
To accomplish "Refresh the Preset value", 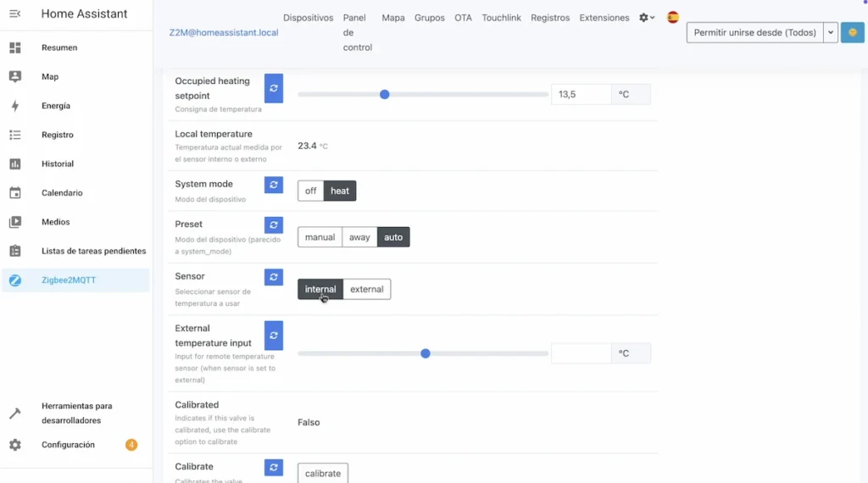I will 274,225.
